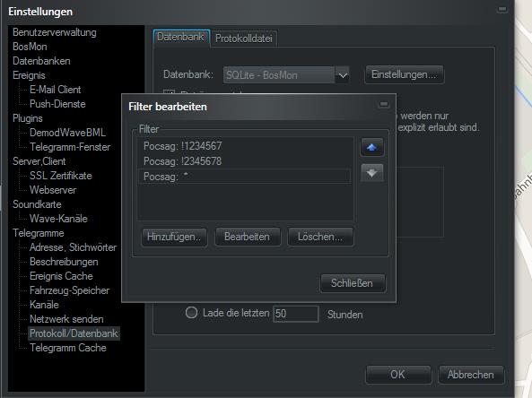532x398 pixels.
Task: Open database Einstellungen... button
Action: [404, 74]
